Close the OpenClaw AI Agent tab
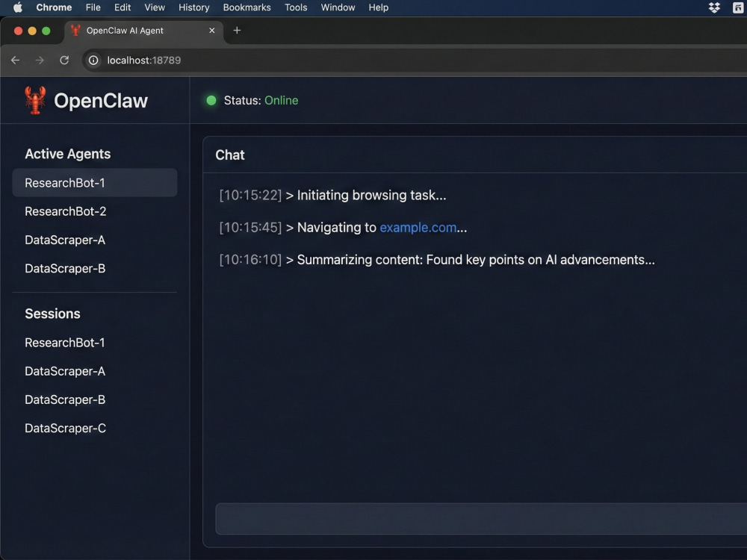Screen dimensions: 747x560 pyautogui.click(x=211, y=31)
